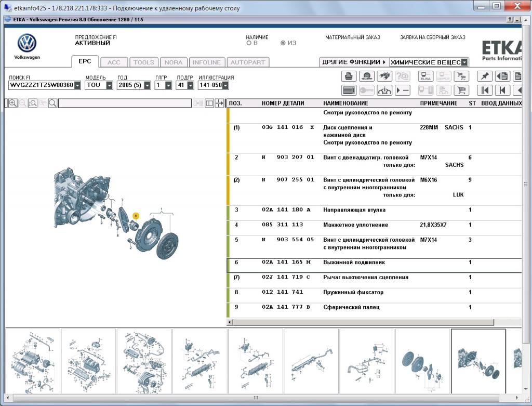Select the zoom-to-area magnifier icon
The image size is (532, 406).
click(x=33, y=103)
